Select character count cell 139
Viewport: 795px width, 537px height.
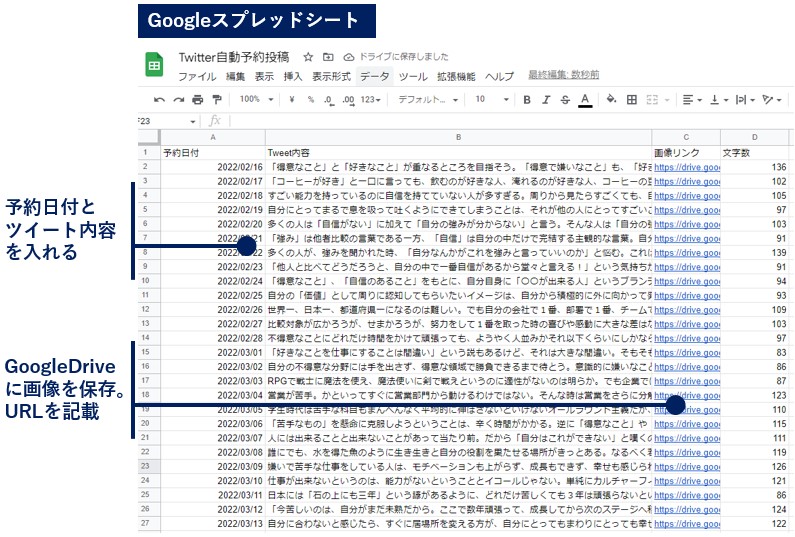(x=754, y=253)
